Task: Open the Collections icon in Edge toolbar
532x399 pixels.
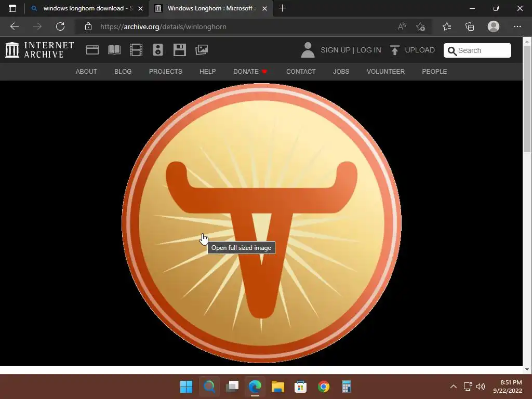Action: click(470, 26)
